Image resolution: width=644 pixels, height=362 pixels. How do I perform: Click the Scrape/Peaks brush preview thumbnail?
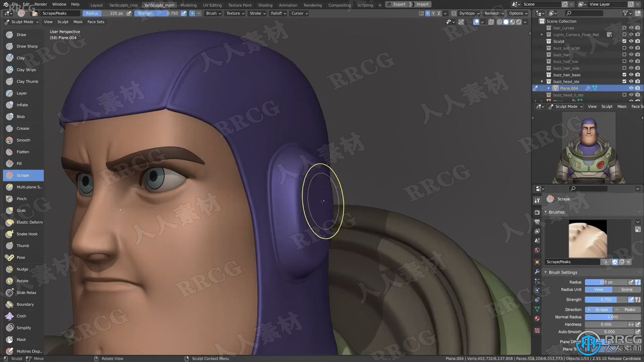(588, 239)
